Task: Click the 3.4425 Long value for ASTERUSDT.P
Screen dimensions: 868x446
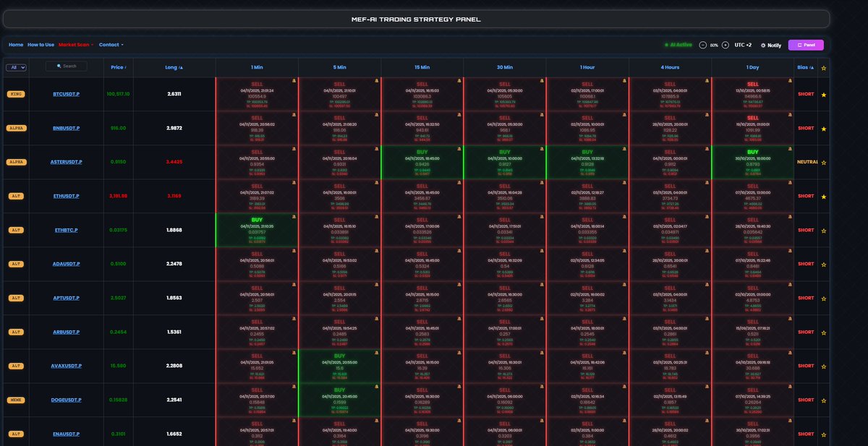Action: [174, 163]
